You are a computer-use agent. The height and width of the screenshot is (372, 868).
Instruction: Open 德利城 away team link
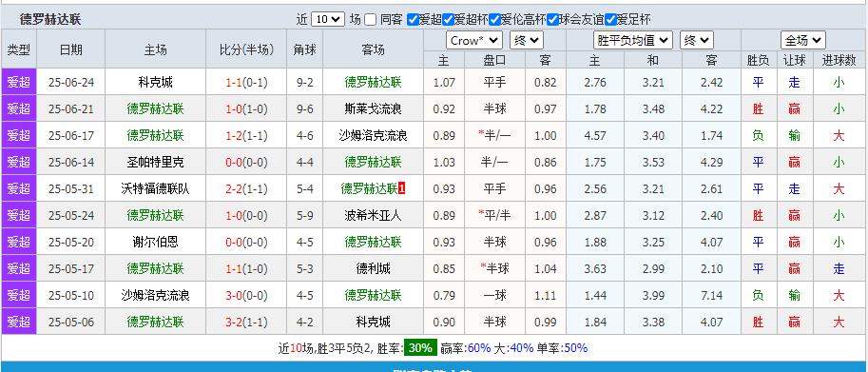tap(373, 268)
